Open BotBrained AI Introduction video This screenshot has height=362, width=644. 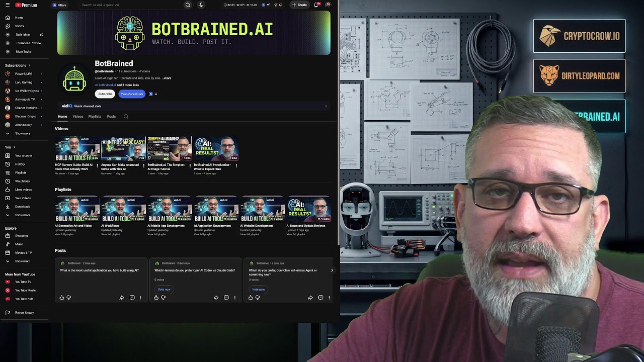click(216, 148)
